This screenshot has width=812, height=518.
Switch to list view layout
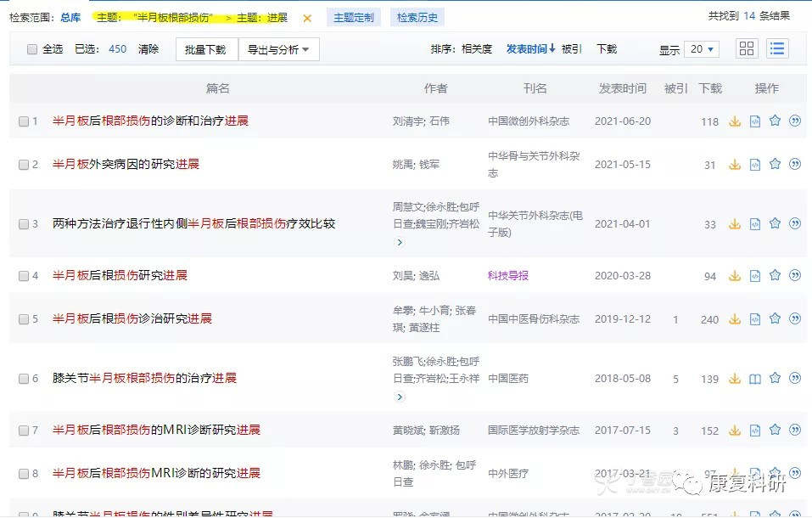point(777,48)
